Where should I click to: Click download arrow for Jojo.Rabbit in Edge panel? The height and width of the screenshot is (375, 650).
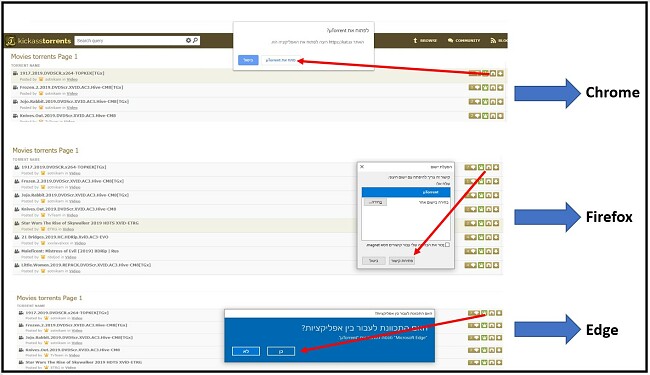pyautogui.click(x=499, y=338)
